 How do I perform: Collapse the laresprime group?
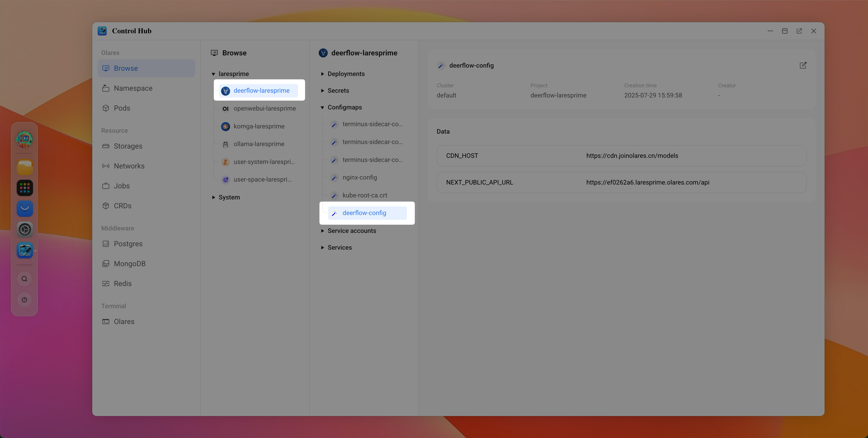pyautogui.click(x=214, y=74)
